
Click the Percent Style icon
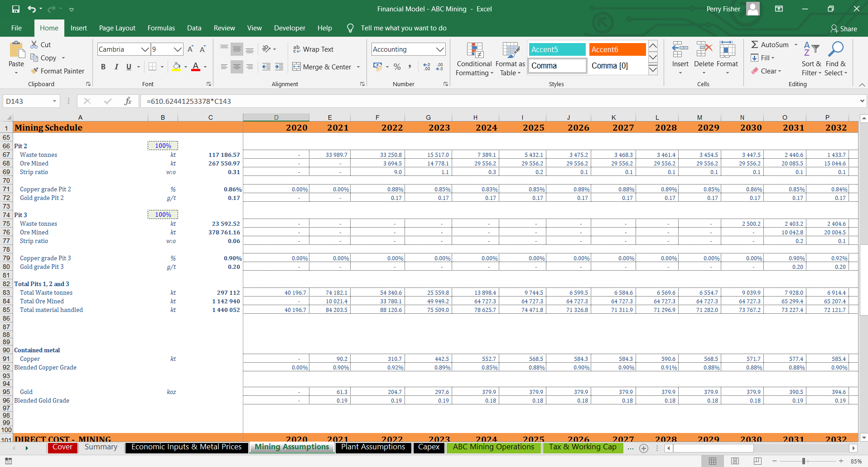tap(397, 67)
